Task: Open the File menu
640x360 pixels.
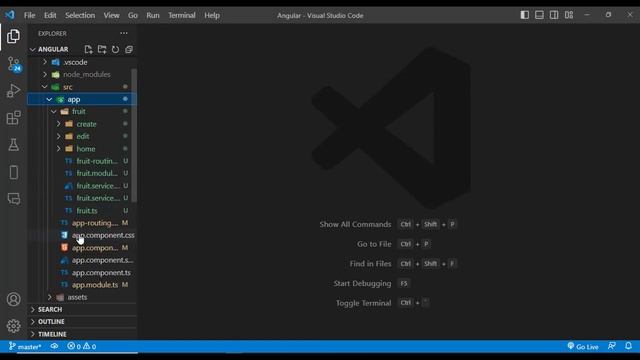Action: pos(29,16)
